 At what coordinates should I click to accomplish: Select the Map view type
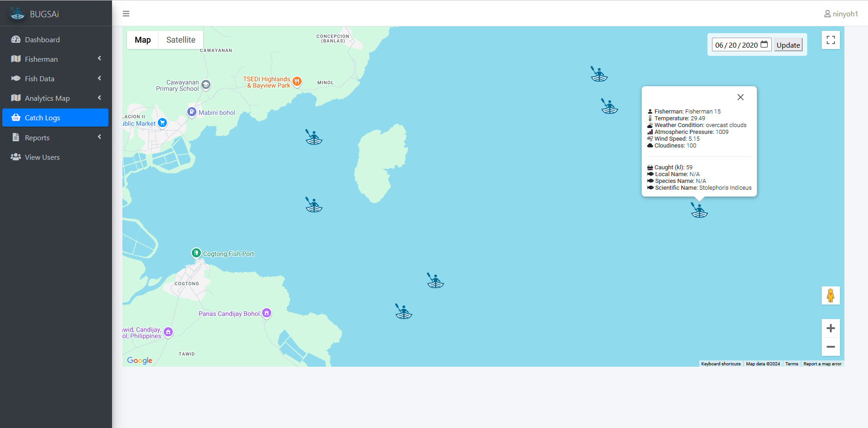(142, 40)
